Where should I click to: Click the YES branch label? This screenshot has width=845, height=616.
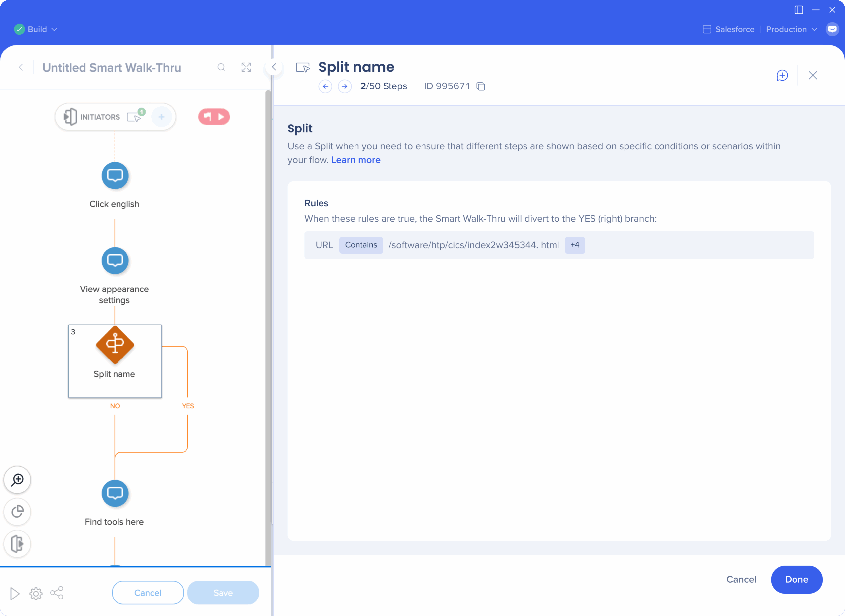point(188,406)
